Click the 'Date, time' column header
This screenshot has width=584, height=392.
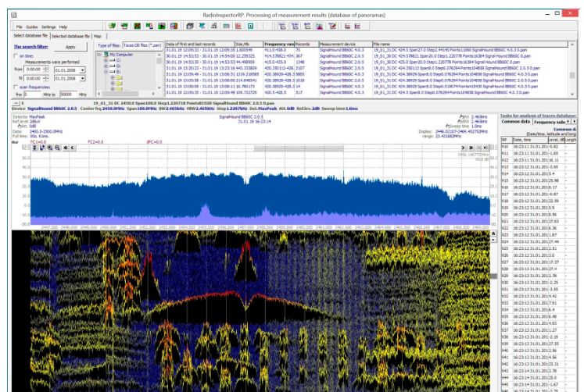(x=529, y=140)
